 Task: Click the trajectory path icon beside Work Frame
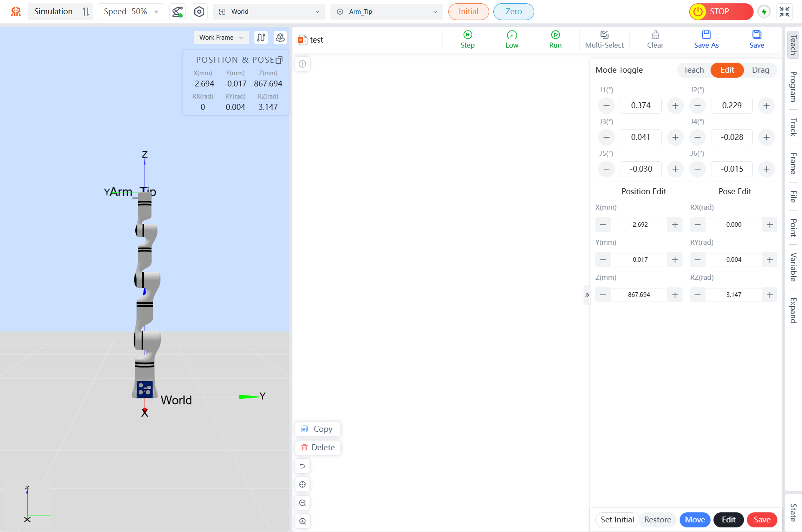261,38
